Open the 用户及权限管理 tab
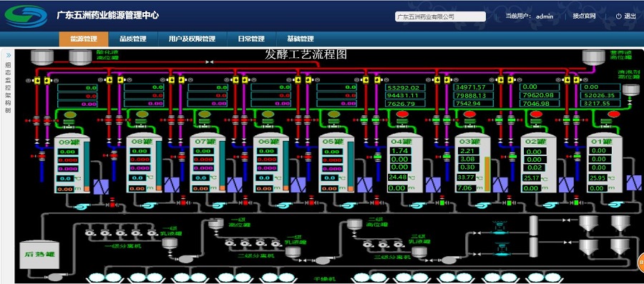 (192, 39)
